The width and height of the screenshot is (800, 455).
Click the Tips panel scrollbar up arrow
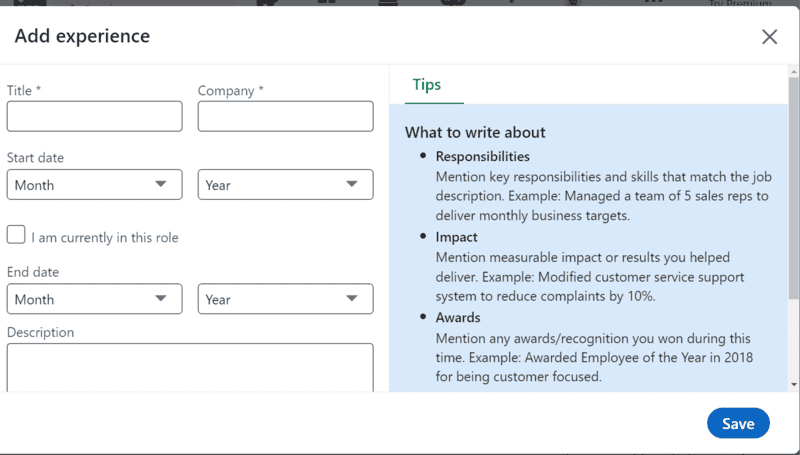point(793,71)
